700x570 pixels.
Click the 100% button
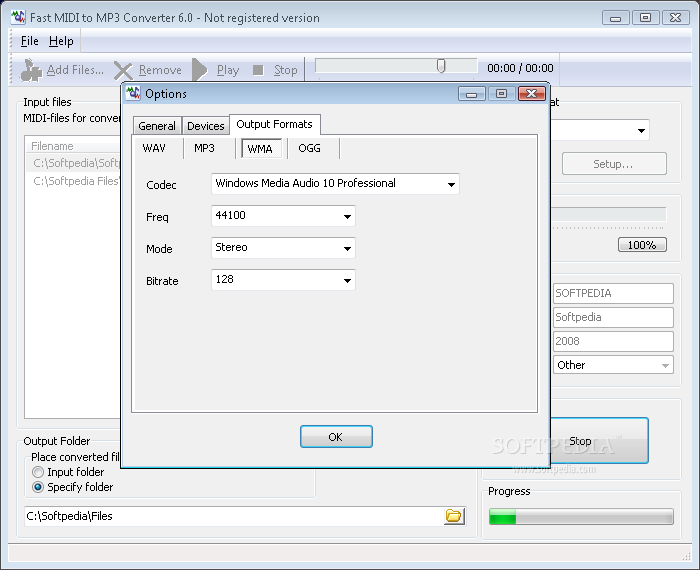pos(642,245)
